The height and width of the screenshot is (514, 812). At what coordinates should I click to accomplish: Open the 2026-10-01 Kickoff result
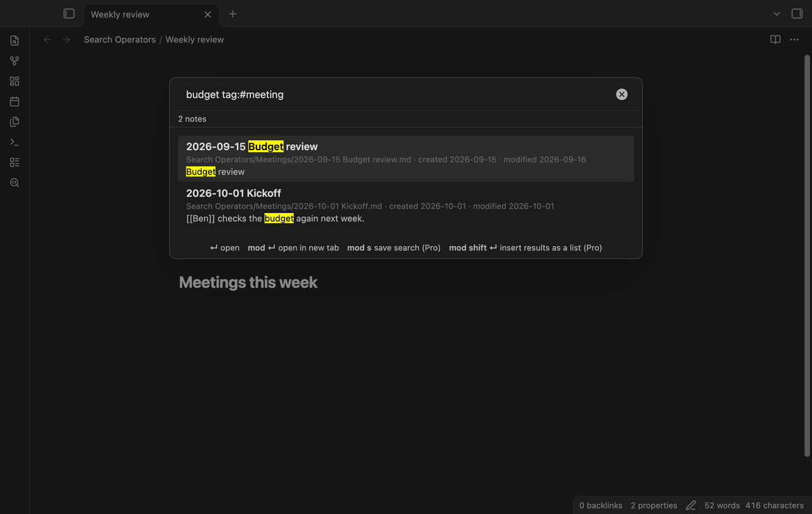406,205
